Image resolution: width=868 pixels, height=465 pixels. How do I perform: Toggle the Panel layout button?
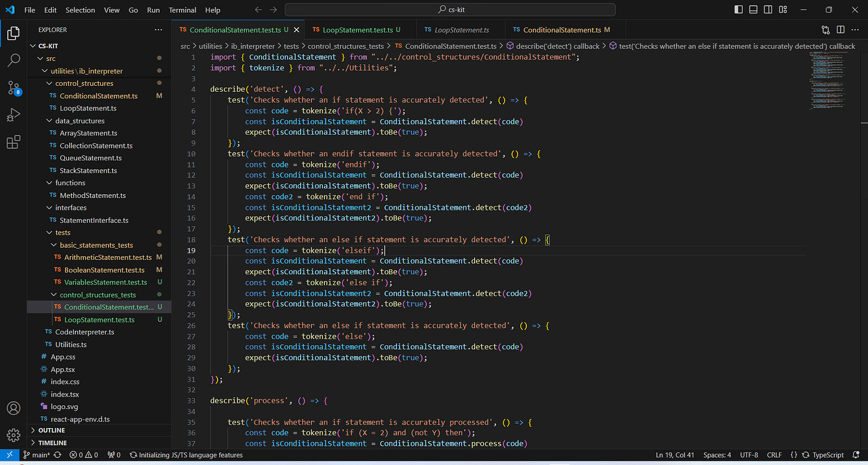click(x=754, y=10)
